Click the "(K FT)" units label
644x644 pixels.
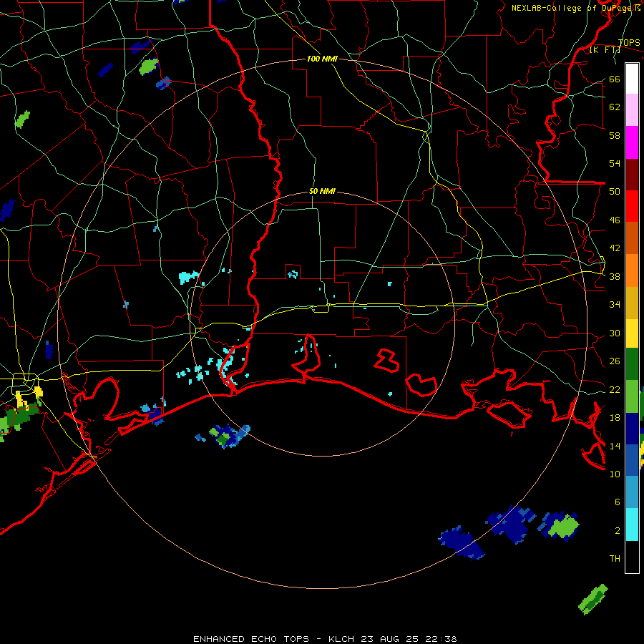[605, 50]
